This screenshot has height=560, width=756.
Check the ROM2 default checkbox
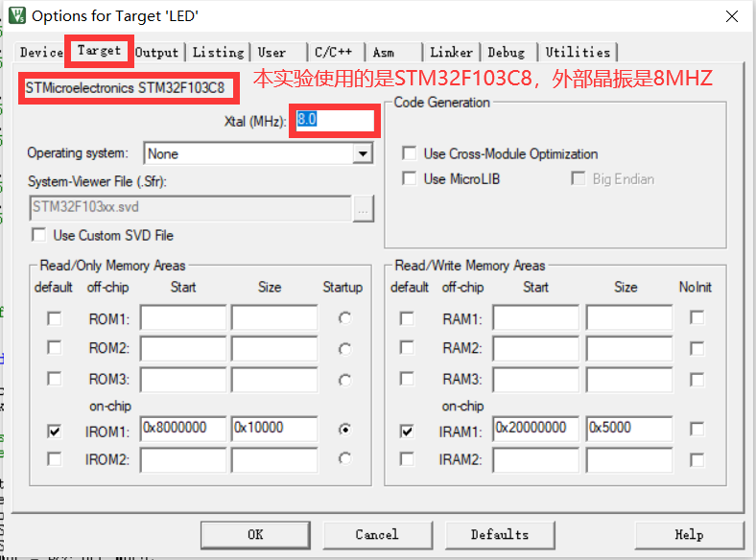click(x=54, y=348)
